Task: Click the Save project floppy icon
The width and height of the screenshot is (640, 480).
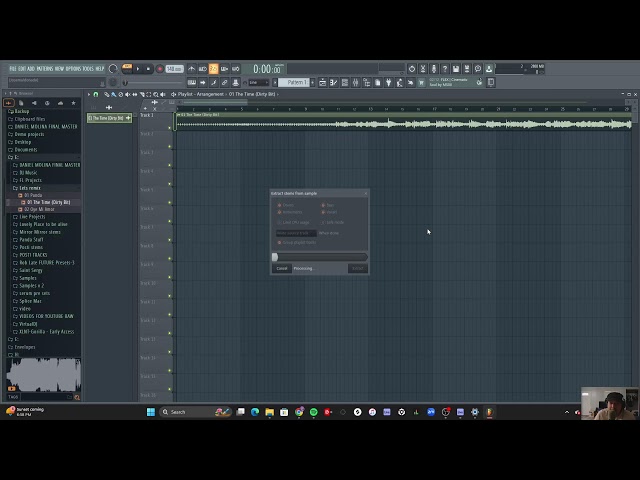Action: point(456,69)
